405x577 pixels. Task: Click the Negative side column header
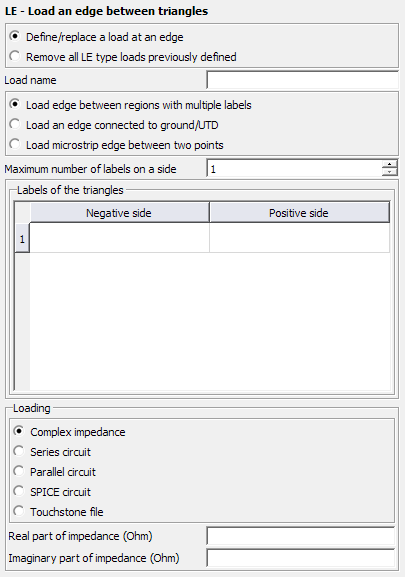119,213
